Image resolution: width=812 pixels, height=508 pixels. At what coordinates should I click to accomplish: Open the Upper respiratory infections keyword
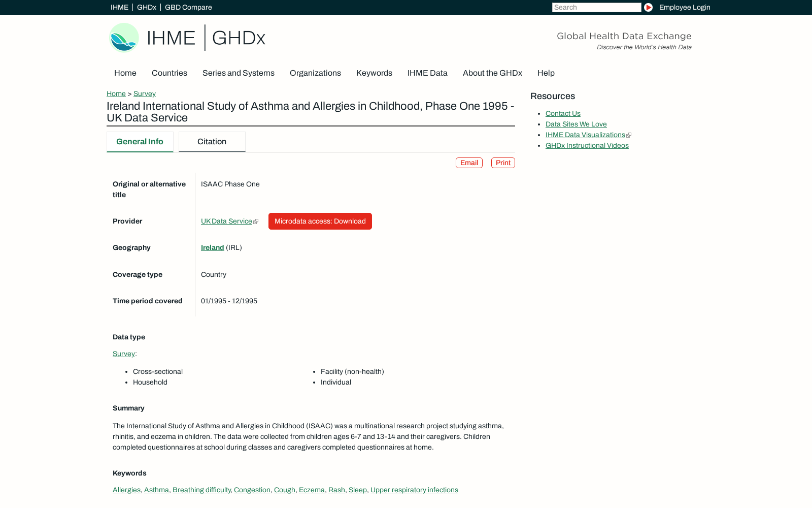click(414, 490)
